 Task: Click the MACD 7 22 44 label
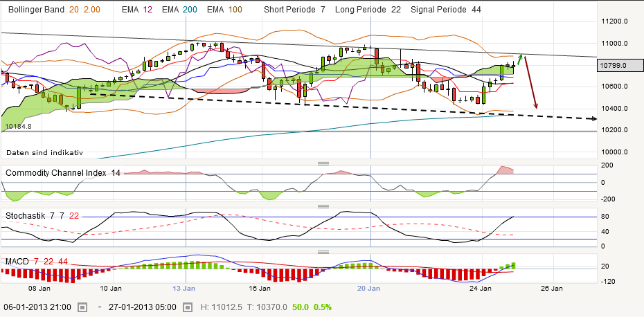[x=37, y=262]
